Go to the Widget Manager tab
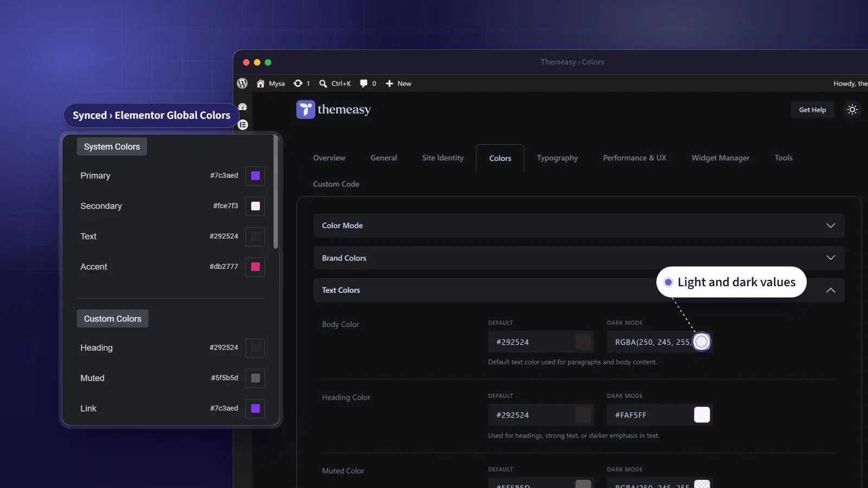The width and height of the screenshot is (868, 488). (720, 158)
